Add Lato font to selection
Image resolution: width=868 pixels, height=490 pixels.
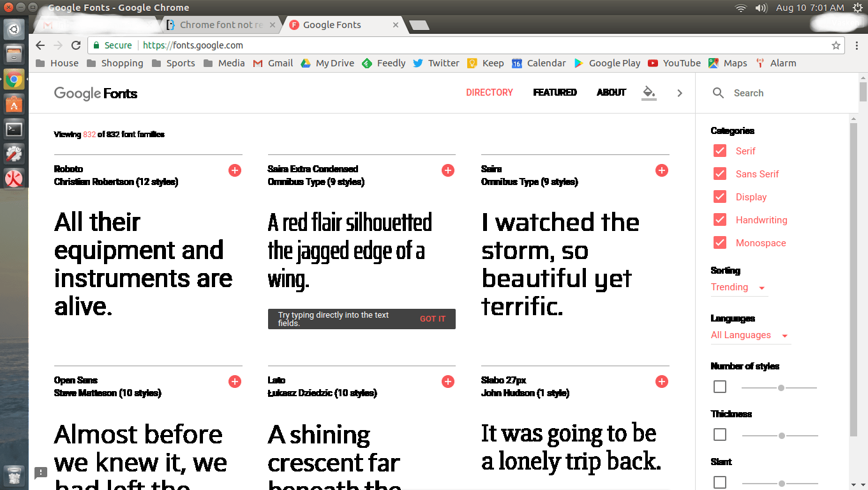(448, 382)
